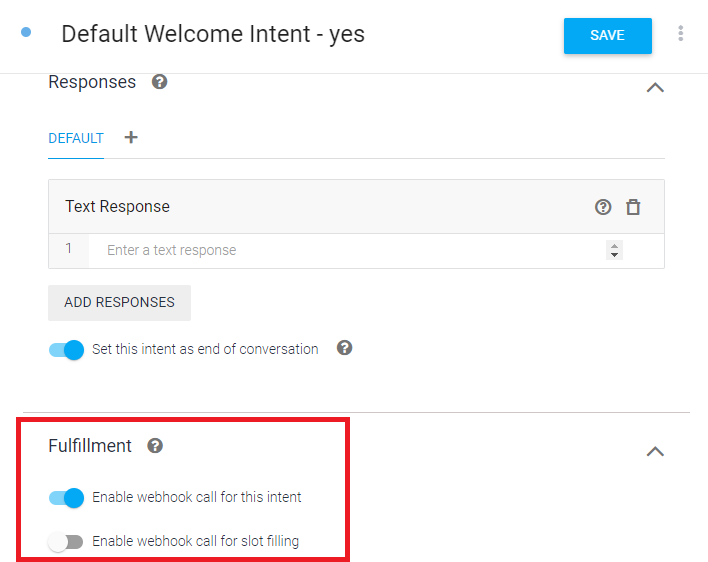Select row number 1 of Text Response
Screen dimensions: 708x562
click(69, 249)
